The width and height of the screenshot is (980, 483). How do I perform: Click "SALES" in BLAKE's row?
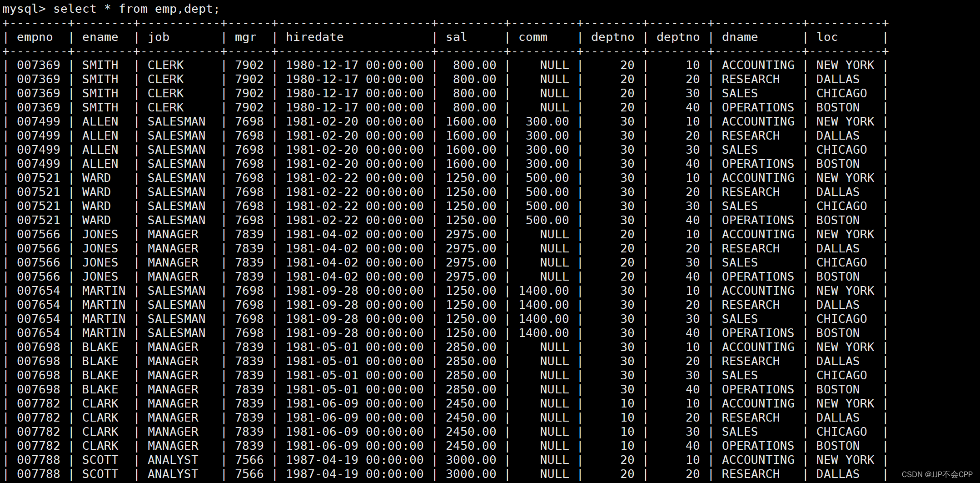pyautogui.click(x=740, y=375)
